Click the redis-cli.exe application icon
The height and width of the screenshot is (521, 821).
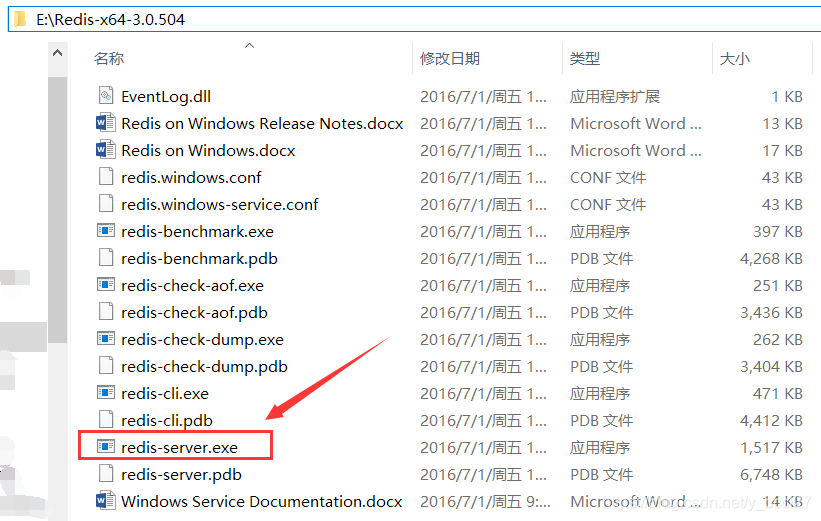pos(106,393)
